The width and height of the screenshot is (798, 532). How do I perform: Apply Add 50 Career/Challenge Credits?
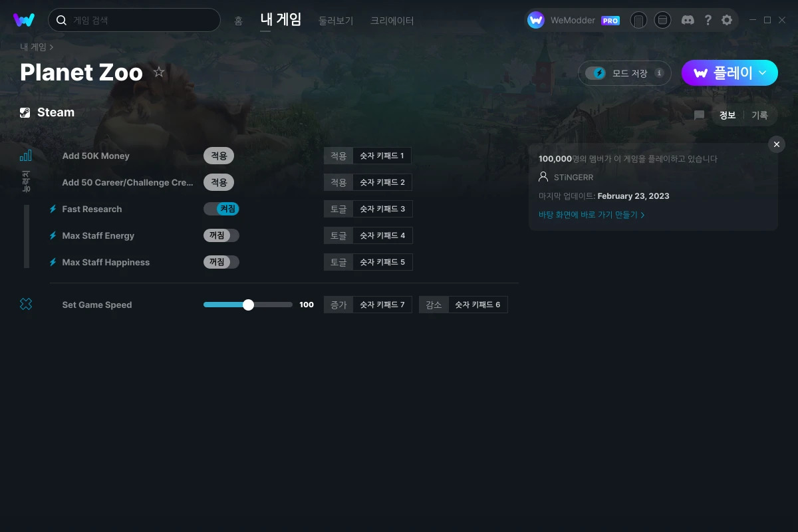[x=219, y=182]
